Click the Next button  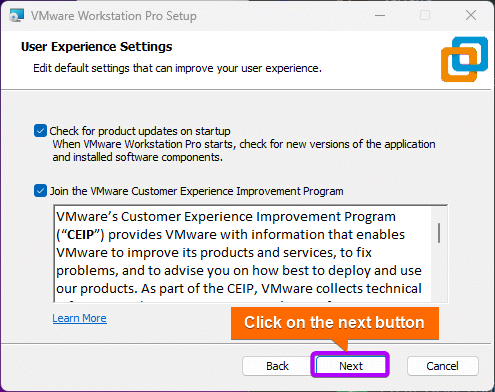click(350, 366)
